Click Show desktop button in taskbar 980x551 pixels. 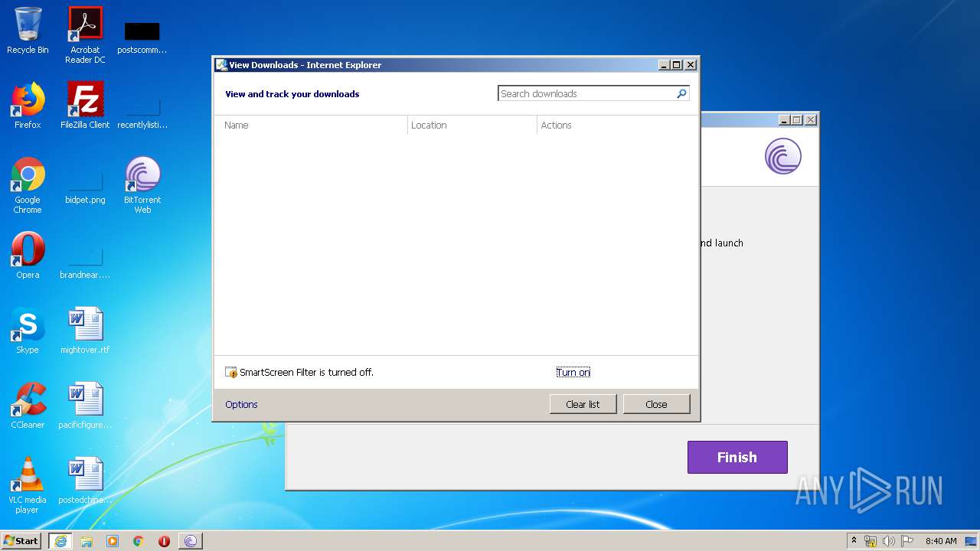[972, 541]
